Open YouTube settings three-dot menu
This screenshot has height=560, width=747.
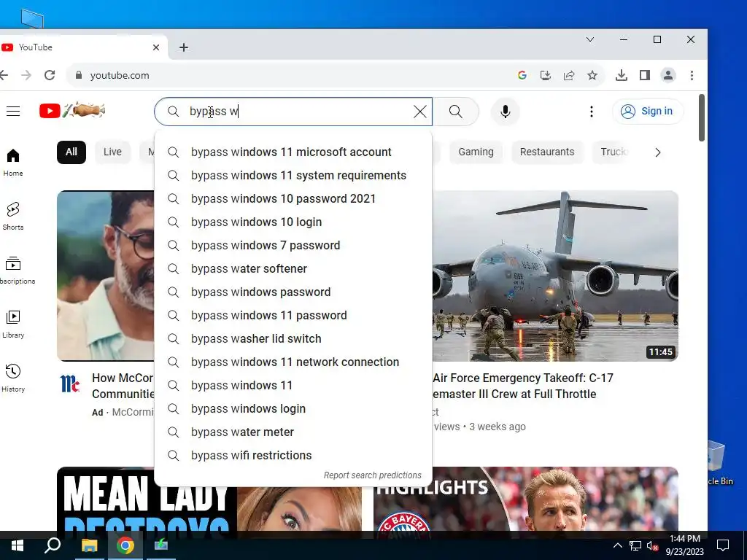(x=591, y=112)
